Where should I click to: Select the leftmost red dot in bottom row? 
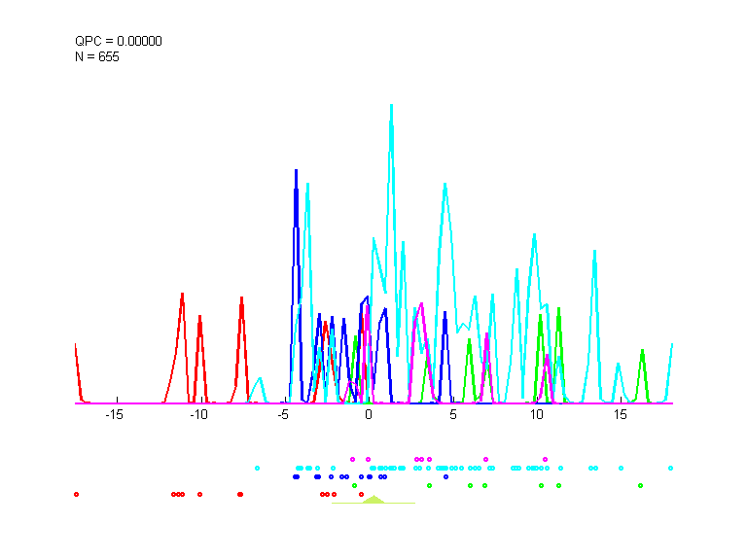click(x=76, y=494)
